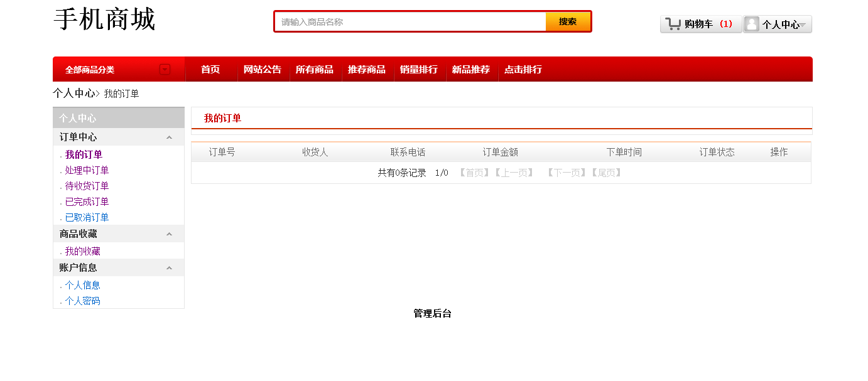Open the 购物车 (1) cart button
The image size is (868, 381).
[701, 24]
